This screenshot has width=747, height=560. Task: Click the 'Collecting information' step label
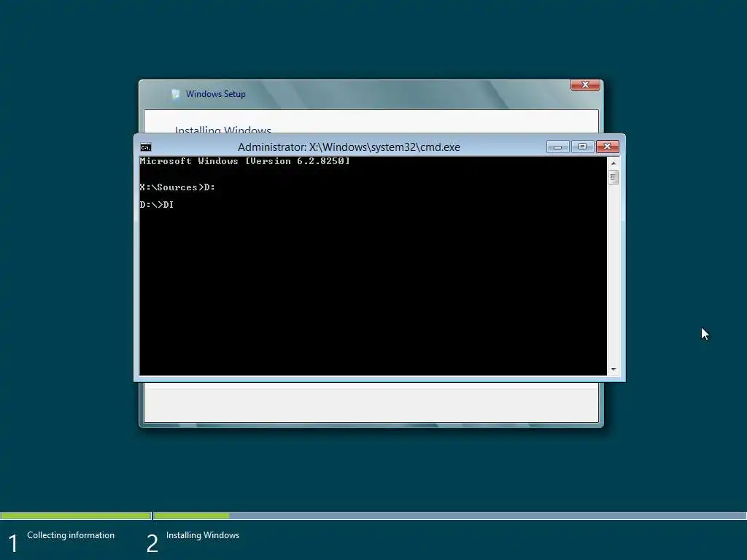click(x=71, y=535)
